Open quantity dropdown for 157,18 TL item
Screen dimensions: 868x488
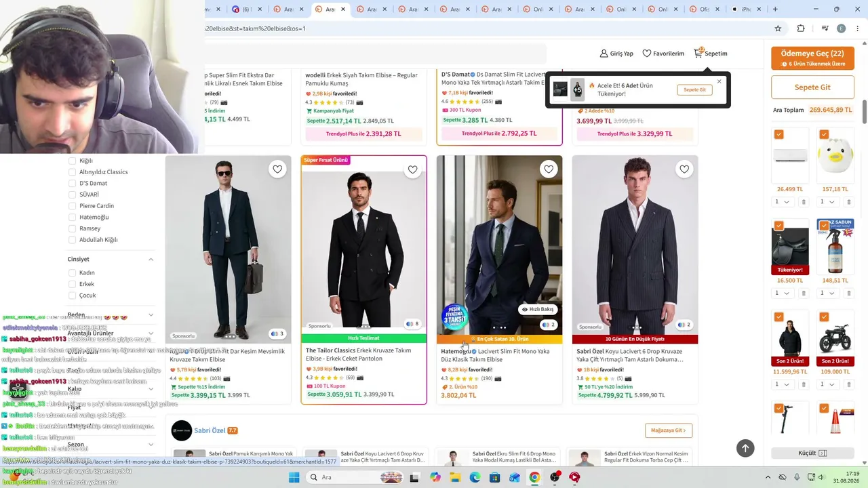pyautogui.click(x=828, y=202)
